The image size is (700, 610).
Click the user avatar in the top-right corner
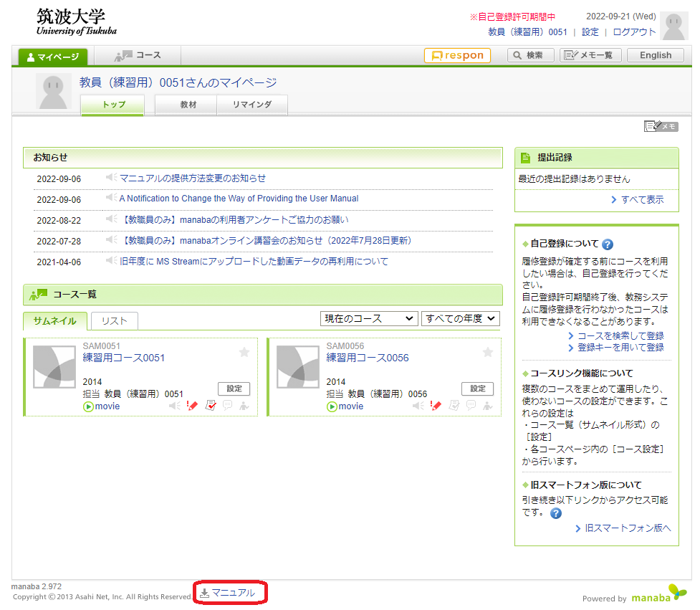tap(674, 27)
